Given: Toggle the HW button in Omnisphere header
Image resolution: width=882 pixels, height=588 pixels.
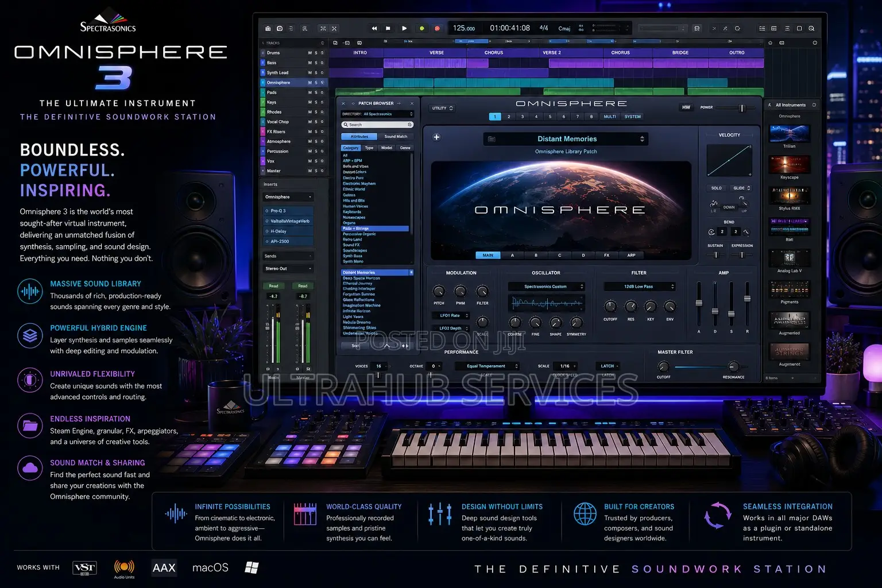Looking at the screenshot, I should click(686, 107).
